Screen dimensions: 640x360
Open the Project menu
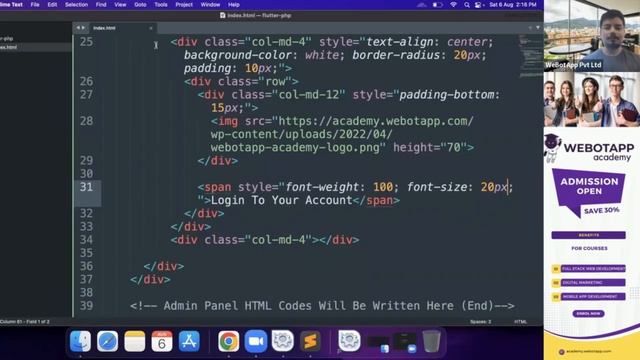184,5
